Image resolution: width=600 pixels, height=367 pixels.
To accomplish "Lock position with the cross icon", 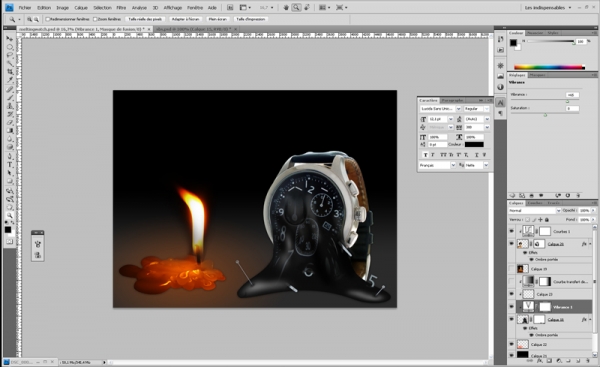I will point(540,220).
